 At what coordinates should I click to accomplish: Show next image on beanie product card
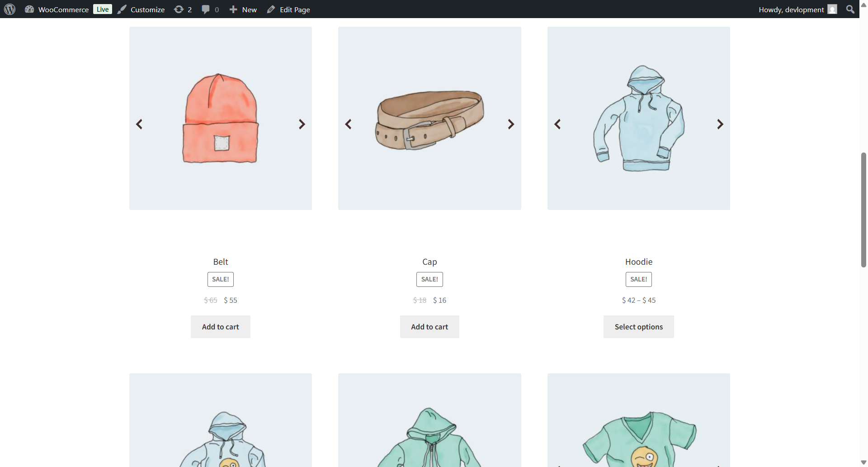pos(302,124)
